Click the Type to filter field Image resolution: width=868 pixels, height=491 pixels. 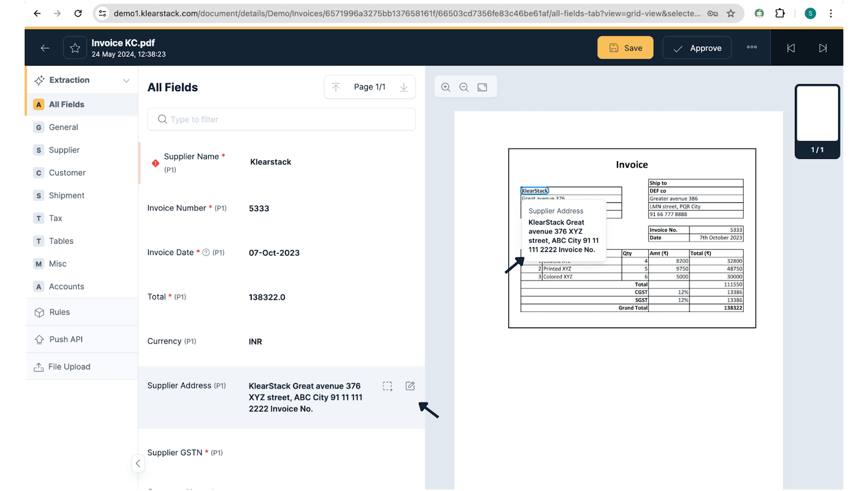pyautogui.click(x=282, y=119)
